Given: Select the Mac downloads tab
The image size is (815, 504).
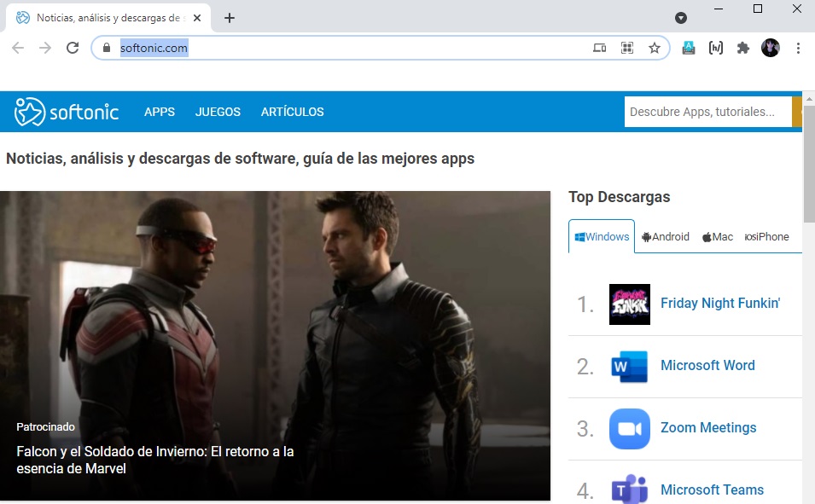Looking at the screenshot, I should click(718, 236).
